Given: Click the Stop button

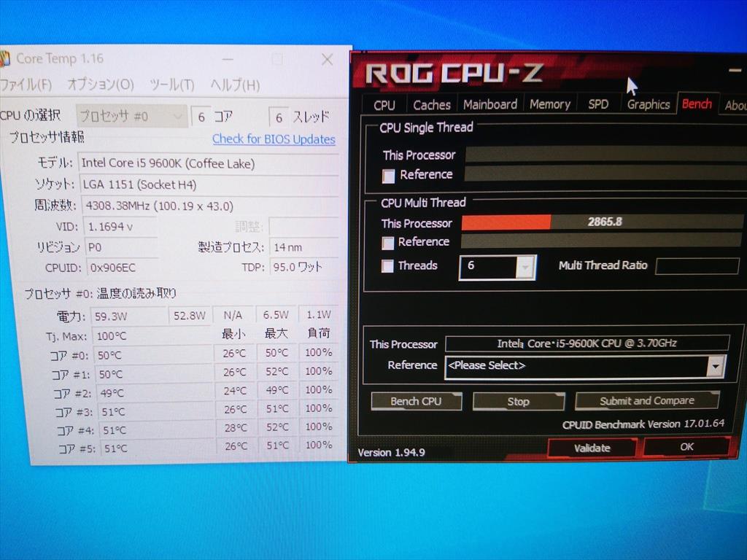Looking at the screenshot, I should click(x=519, y=402).
